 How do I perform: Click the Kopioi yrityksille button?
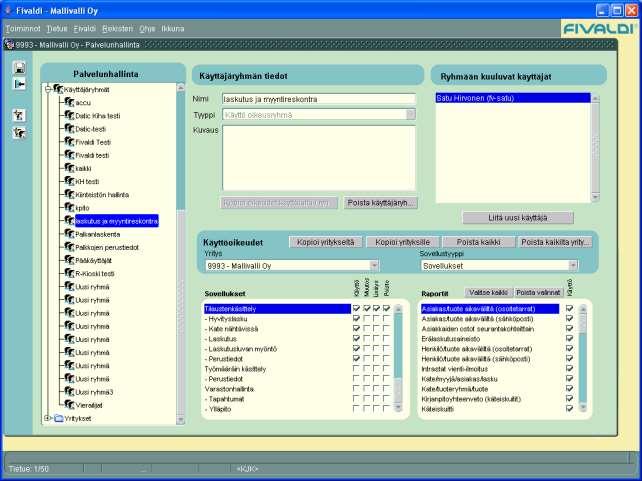click(402, 242)
